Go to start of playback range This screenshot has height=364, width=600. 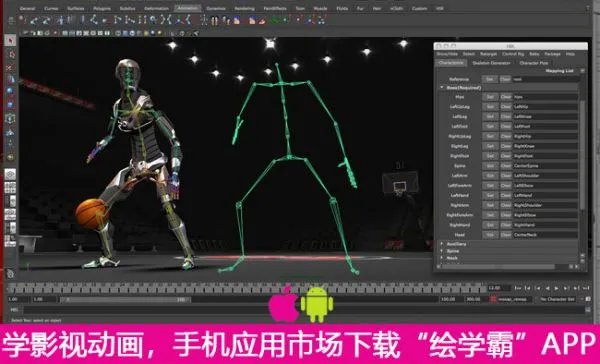pyautogui.click(x=518, y=288)
